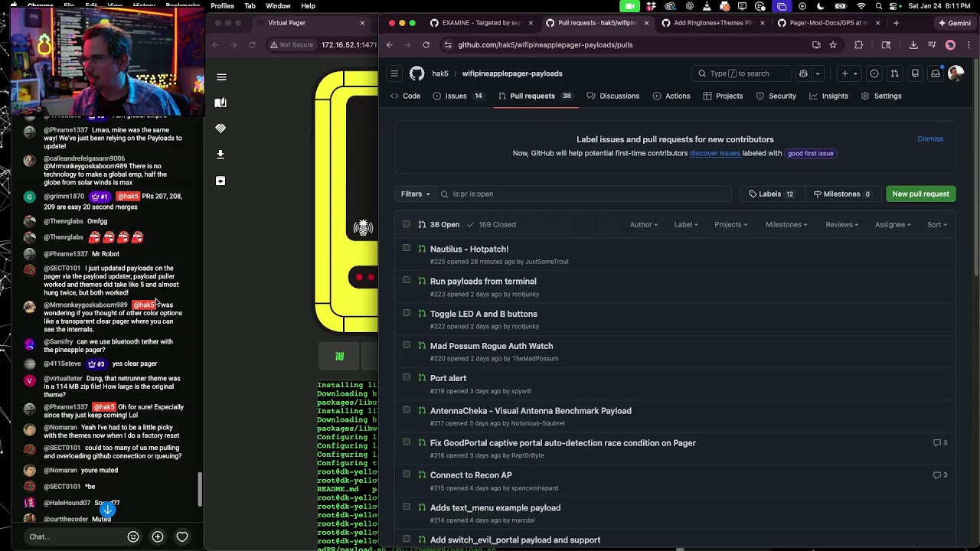This screenshot has height=551, width=980.
Task: View site information icon in GitHub address bar
Action: coord(446,45)
